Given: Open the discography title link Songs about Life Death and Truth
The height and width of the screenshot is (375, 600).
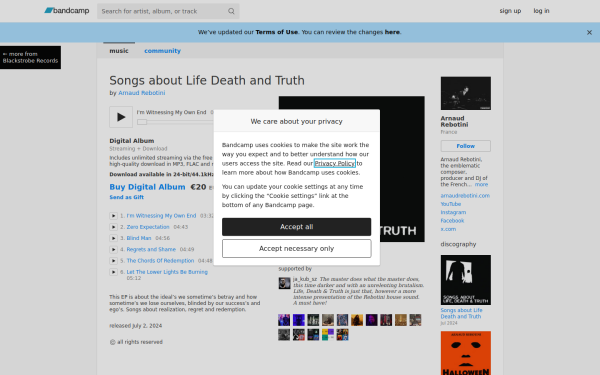Looking at the screenshot, I should tap(461, 313).
